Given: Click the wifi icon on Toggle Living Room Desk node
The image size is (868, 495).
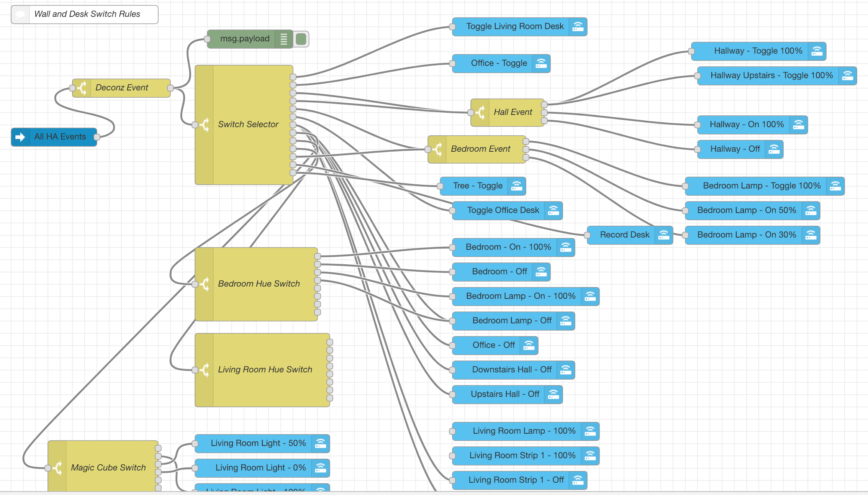Looking at the screenshot, I should pos(578,27).
